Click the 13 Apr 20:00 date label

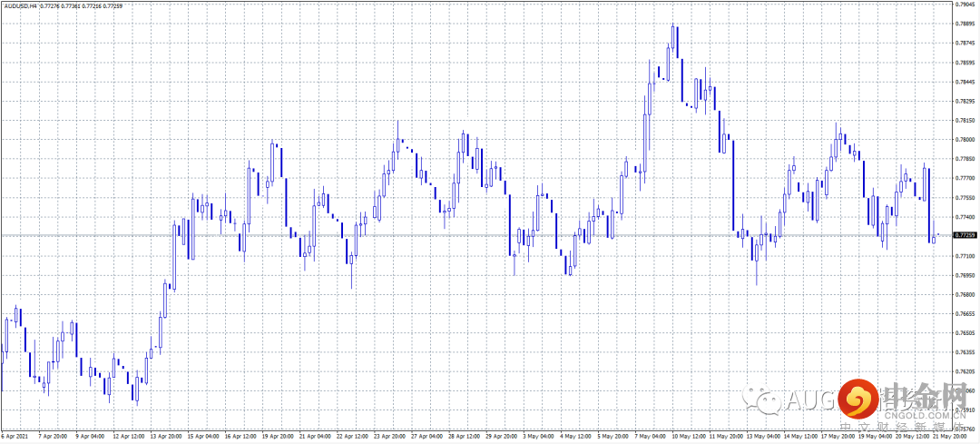point(166,435)
